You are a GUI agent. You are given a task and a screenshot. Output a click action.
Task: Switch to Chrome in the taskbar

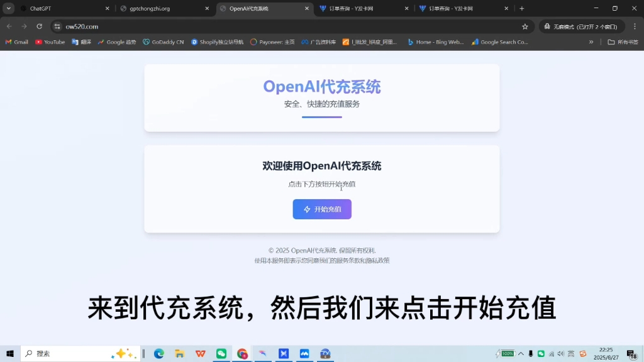[242, 353]
